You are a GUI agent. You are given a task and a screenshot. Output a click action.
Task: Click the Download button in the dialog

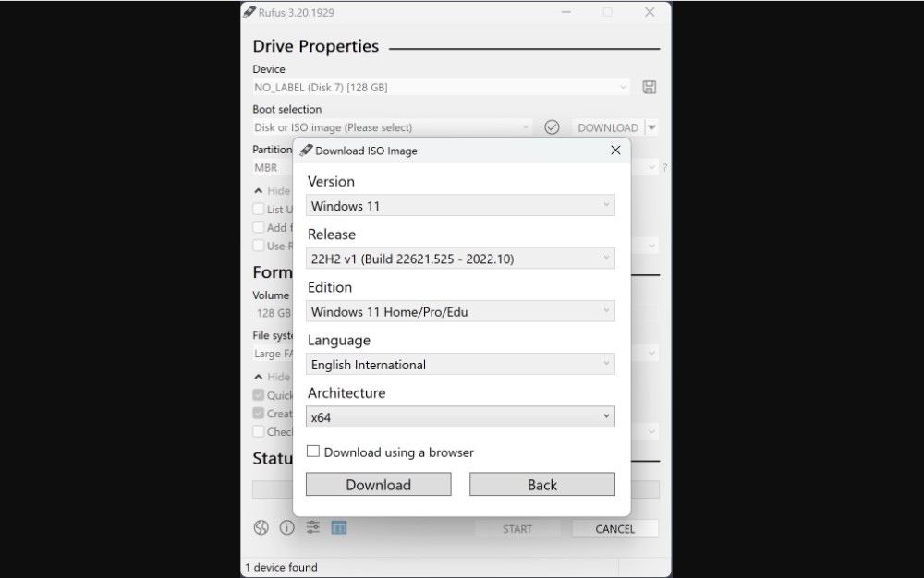(x=378, y=484)
